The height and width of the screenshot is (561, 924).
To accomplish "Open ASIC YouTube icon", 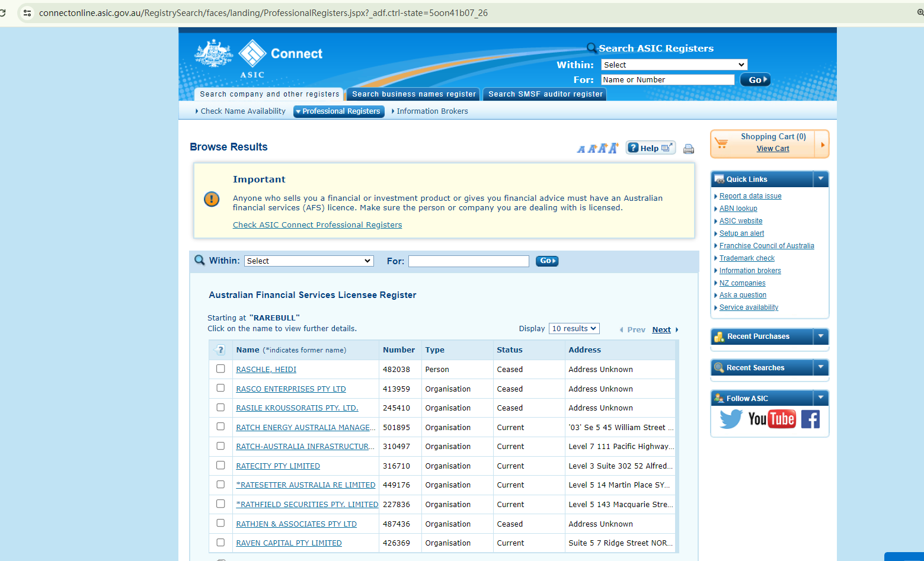I will [x=771, y=419].
